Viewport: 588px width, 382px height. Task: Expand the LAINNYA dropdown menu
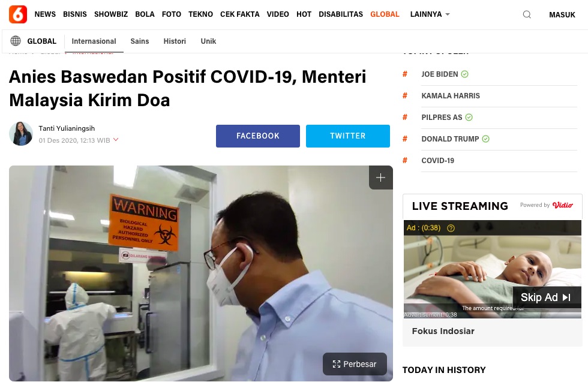pos(430,14)
